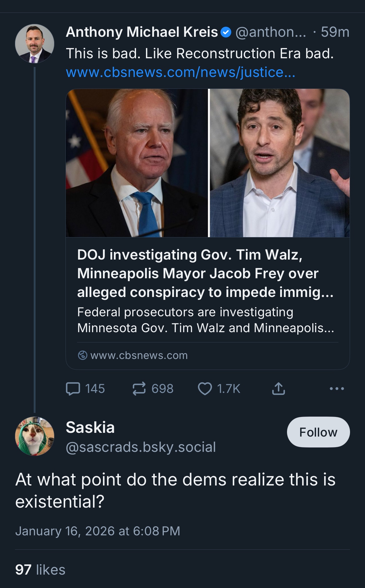This screenshot has height=588, width=365.
Task: Open Anthony Michael Kreis's profile avatar
Action: point(35,44)
